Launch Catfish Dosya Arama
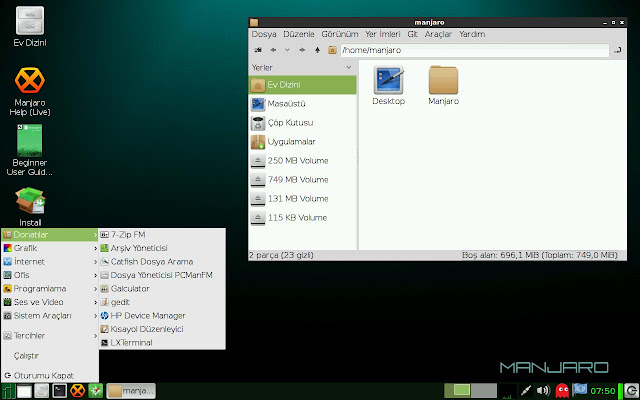This screenshot has height=400, width=640. [x=162, y=262]
